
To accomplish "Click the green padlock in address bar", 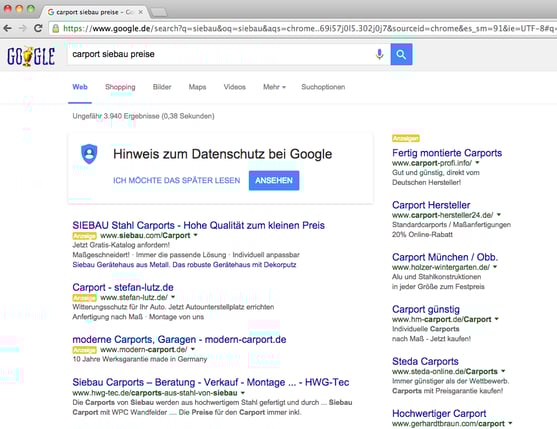I will pos(55,28).
